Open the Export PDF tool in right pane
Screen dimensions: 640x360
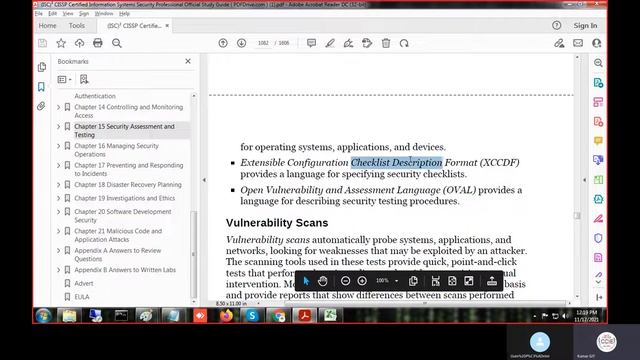coord(598,83)
